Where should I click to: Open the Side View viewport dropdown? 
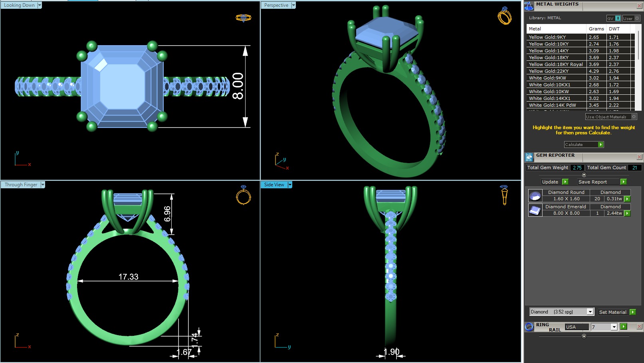[x=290, y=185]
